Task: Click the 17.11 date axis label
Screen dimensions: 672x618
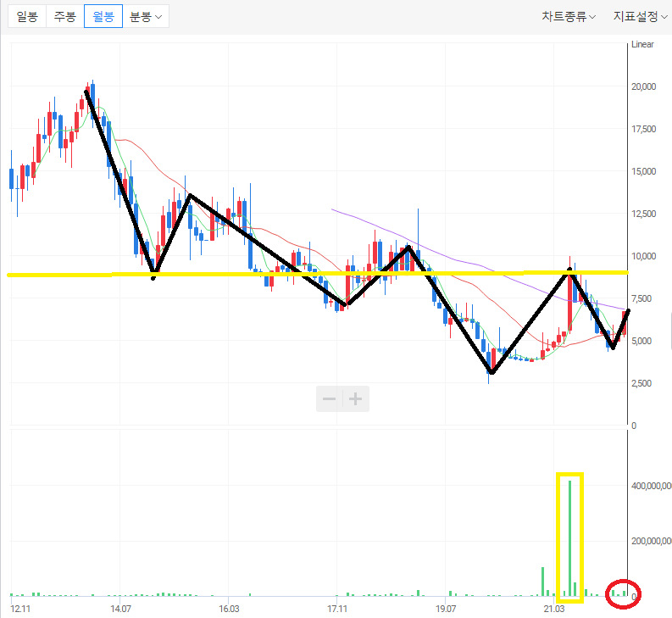Action: pos(337,609)
